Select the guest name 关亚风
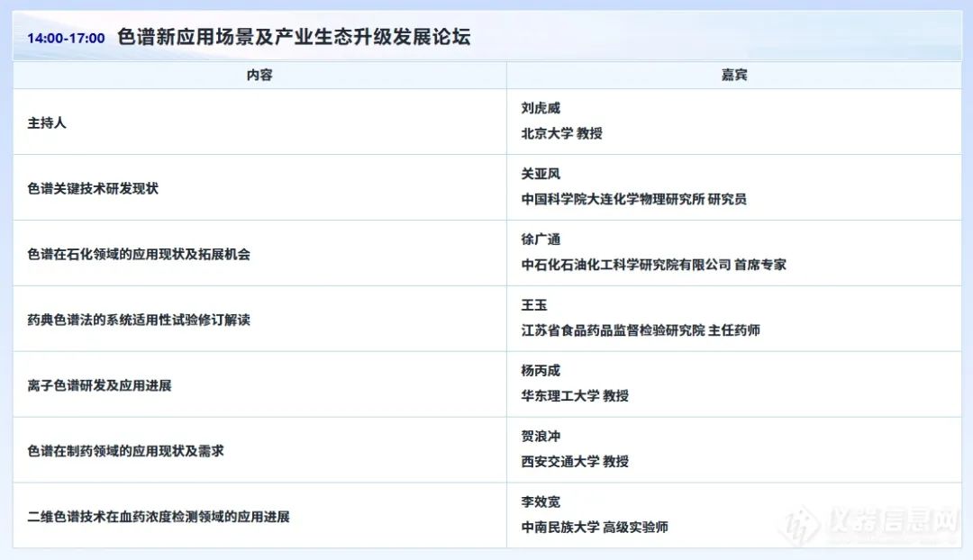973x560 pixels. 541,174
